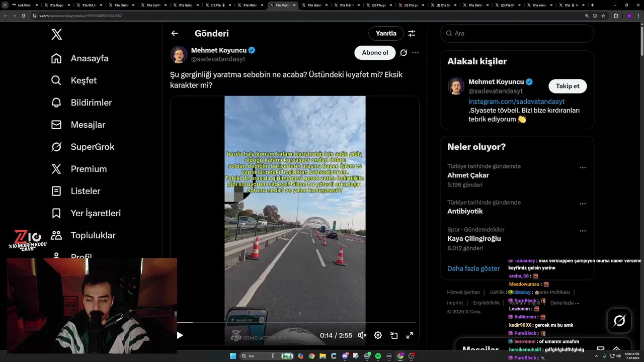
Task: Open Keşfet search icon in sidebar
Action: [56, 80]
